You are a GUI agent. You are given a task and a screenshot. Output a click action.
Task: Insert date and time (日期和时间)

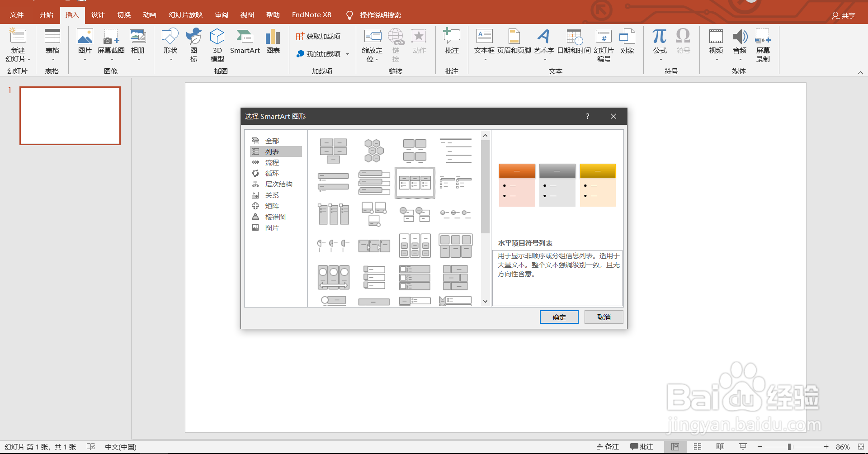click(574, 42)
